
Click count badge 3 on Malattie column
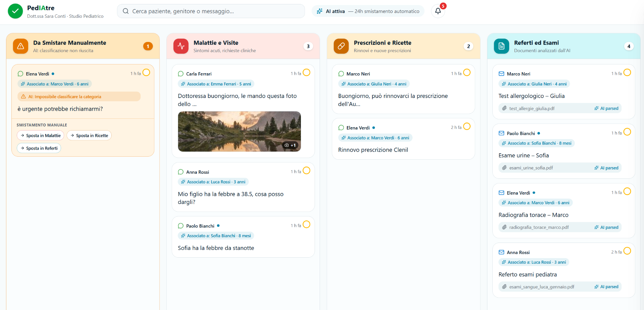coord(308,46)
